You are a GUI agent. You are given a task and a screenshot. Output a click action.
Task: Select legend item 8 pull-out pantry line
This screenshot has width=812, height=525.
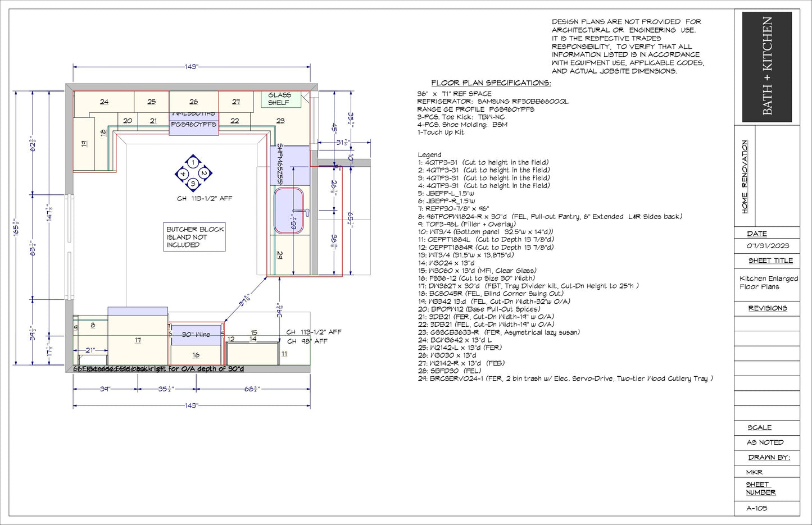tap(550, 216)
